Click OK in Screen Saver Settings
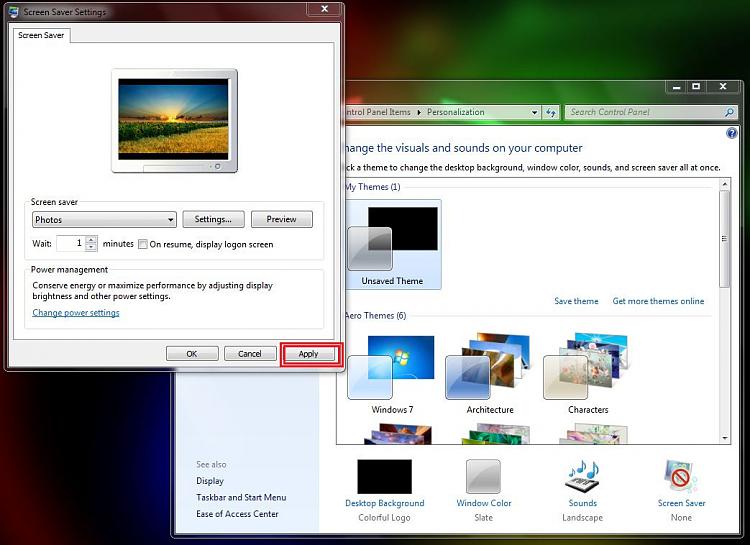This screenshot has height=545, width=750. 192,354
